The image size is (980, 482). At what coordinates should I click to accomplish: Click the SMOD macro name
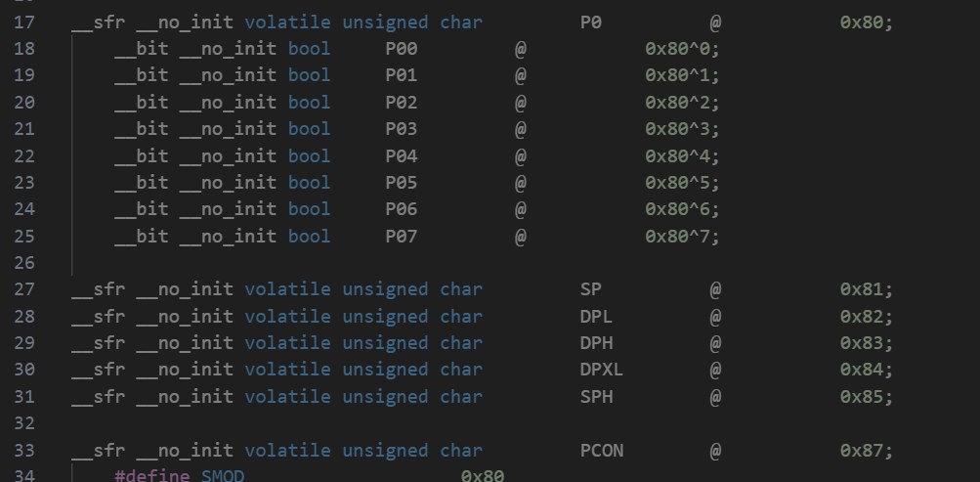pos(223,476)
